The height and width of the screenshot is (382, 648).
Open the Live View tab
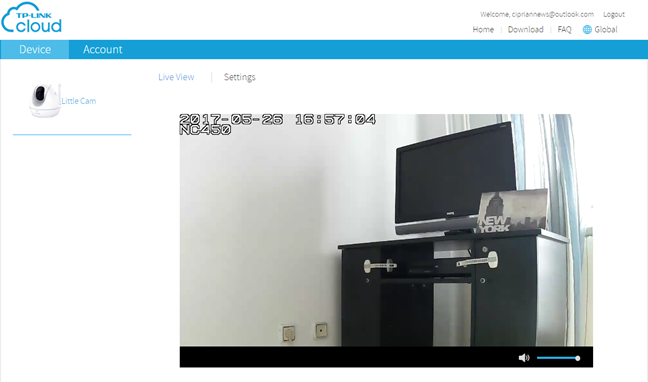(x=176, y=77)
